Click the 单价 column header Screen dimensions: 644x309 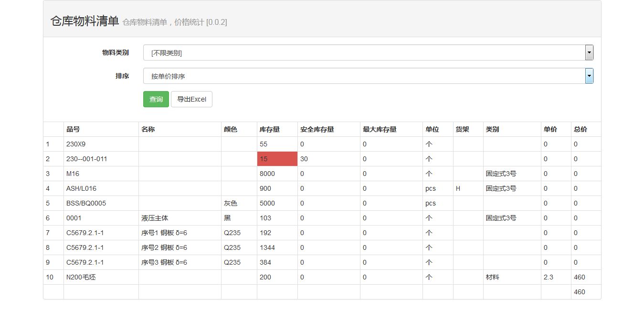click(x=550, y=129)
